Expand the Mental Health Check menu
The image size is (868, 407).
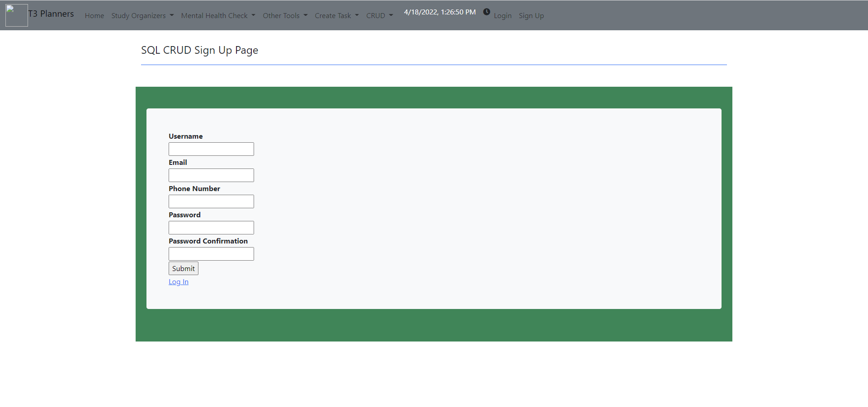[x=218, y=15]
